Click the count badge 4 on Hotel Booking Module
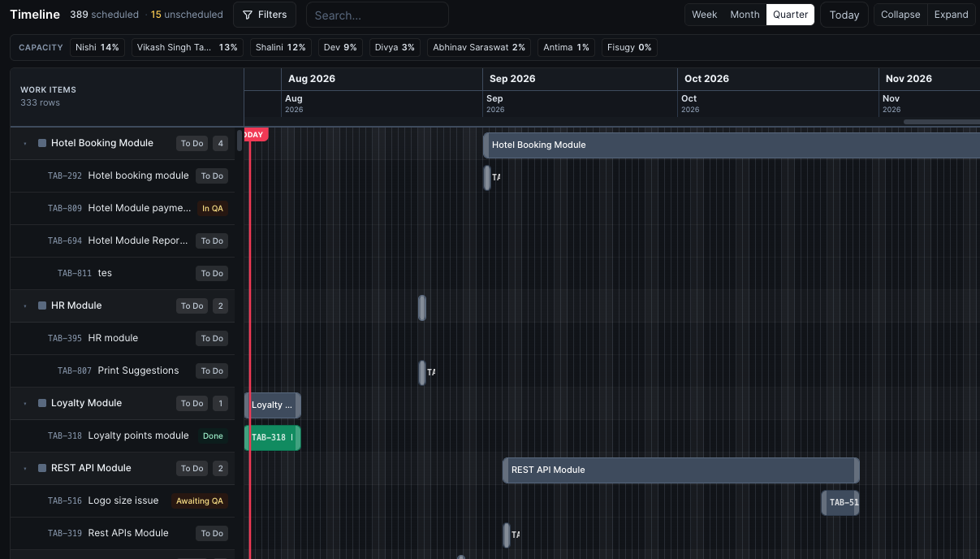980x559 pixels. [220, 144]
